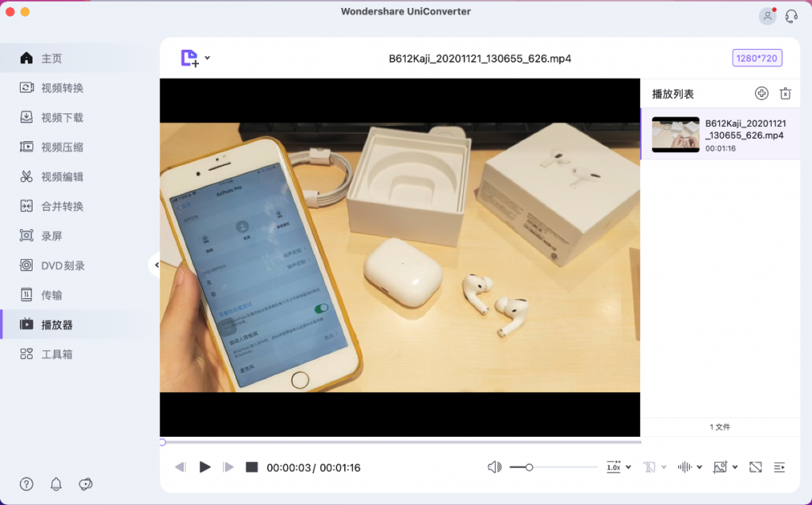This screenshot has height=505, width=812.
Task: Clear the playlist with the trash icon
Action: pyautogui.click(x=785, y=93)
